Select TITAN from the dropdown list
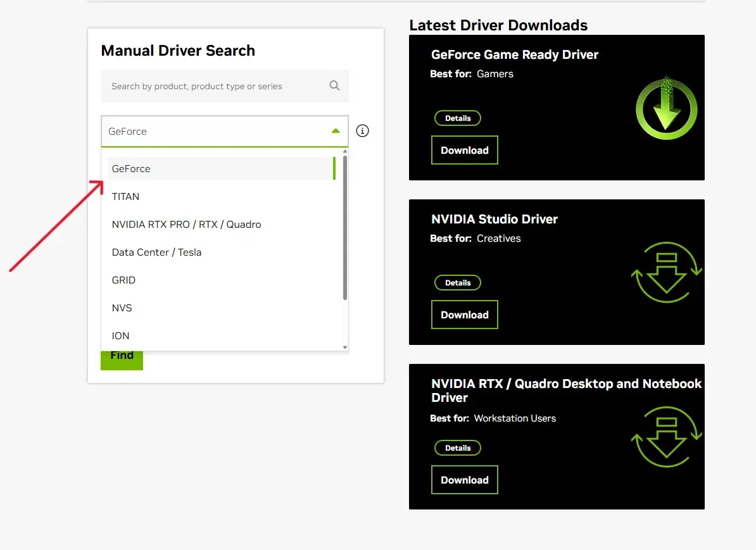Image resolution: width=756 pixels, height=550 pixels. pyautogui.click(x=125, y=197)
